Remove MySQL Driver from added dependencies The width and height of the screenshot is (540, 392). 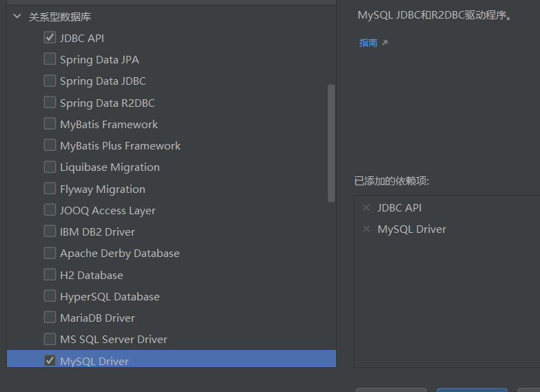click(366, 229)
